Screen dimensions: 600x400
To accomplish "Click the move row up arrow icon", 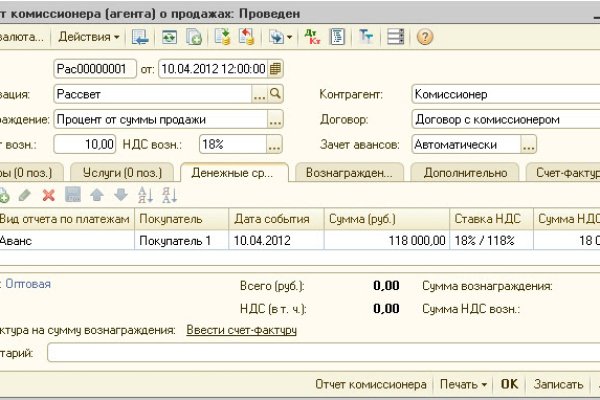I will tap(98, 195).
